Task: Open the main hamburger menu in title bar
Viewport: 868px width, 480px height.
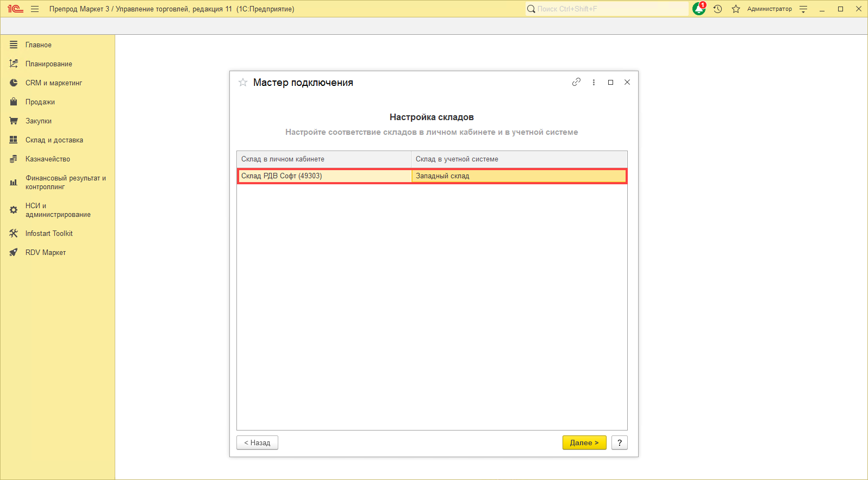Action: [35, 9]
